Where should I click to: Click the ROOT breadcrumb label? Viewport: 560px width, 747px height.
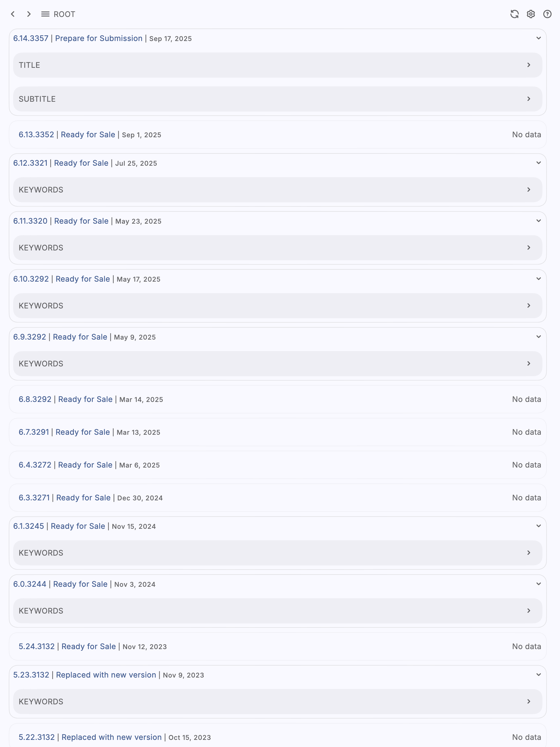coord(64,14)
